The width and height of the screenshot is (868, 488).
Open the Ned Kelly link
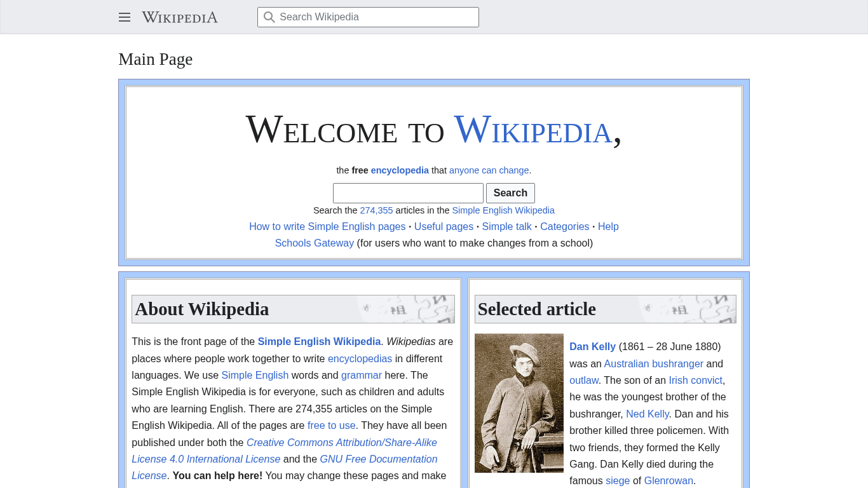coord(648,414)
